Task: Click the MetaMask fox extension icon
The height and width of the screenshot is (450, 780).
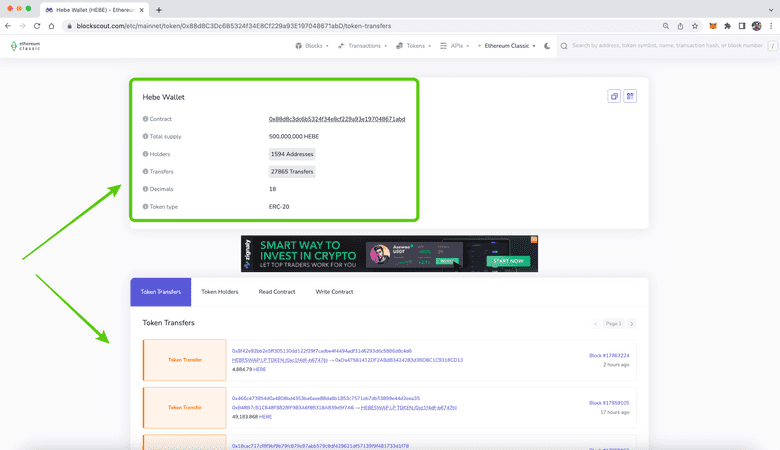Action: 713,25
